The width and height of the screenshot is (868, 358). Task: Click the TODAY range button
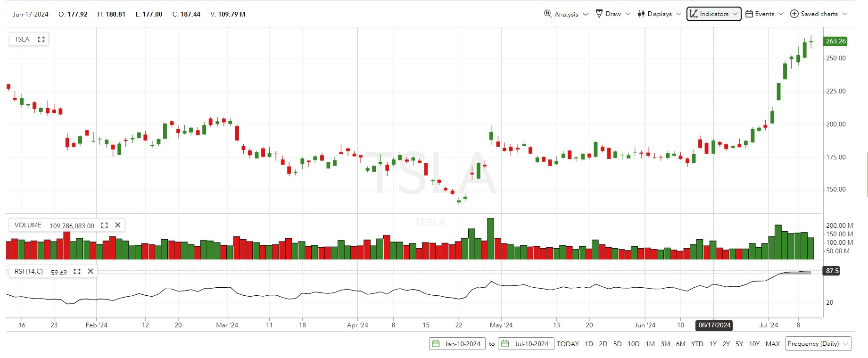(568, 344)
